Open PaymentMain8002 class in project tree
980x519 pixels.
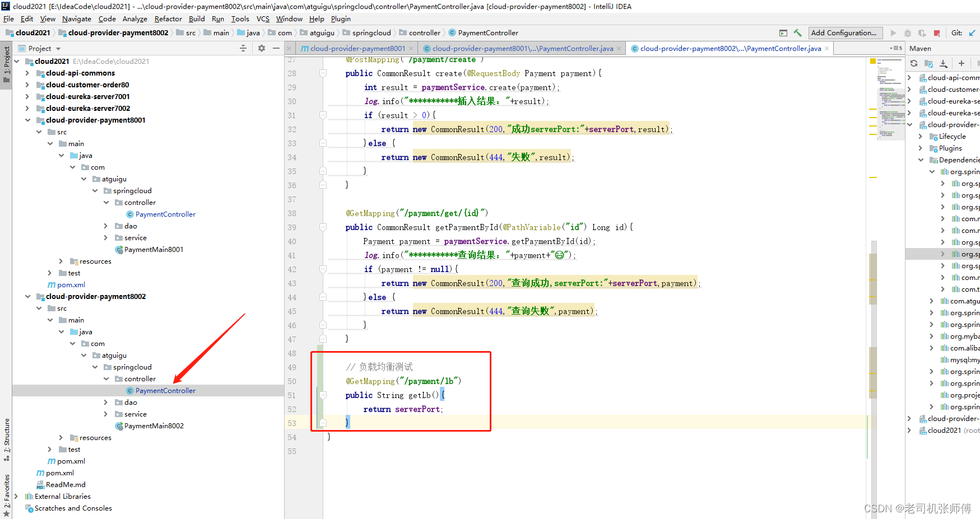click(x=154, y=426)
